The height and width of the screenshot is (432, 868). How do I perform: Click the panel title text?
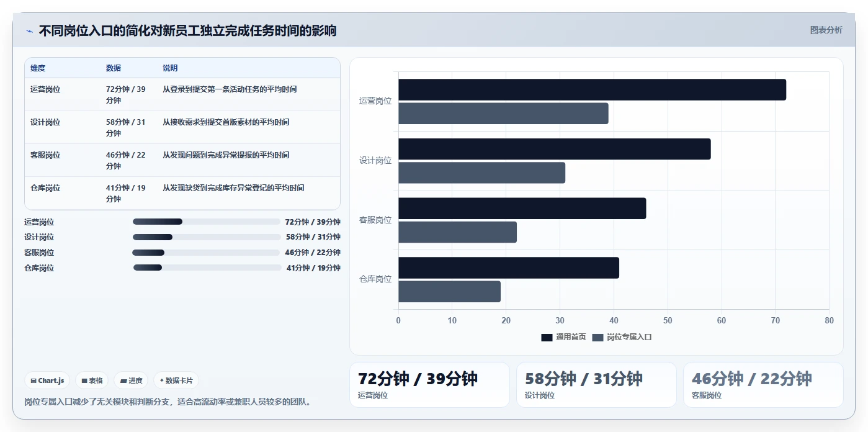(x=187, y=30)
